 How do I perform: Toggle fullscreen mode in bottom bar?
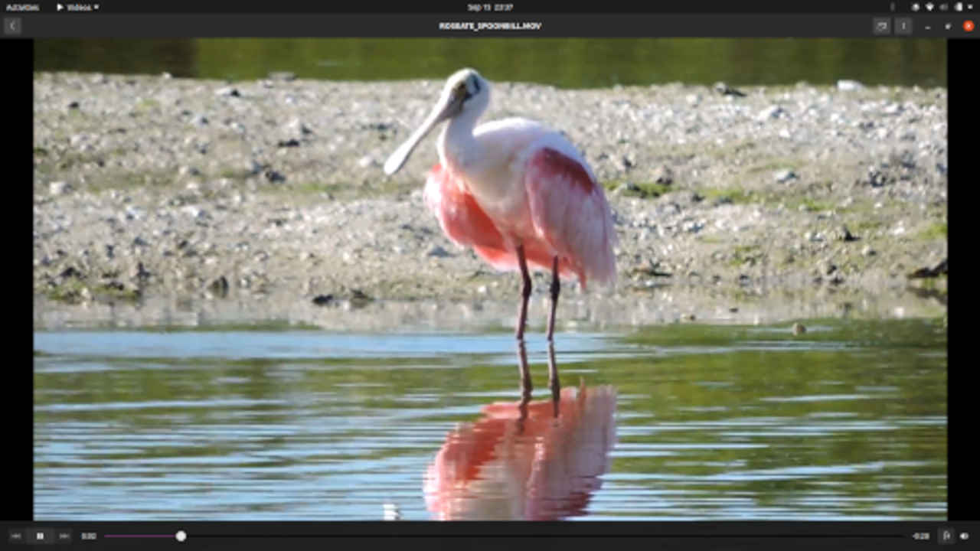tap(946, 536)
